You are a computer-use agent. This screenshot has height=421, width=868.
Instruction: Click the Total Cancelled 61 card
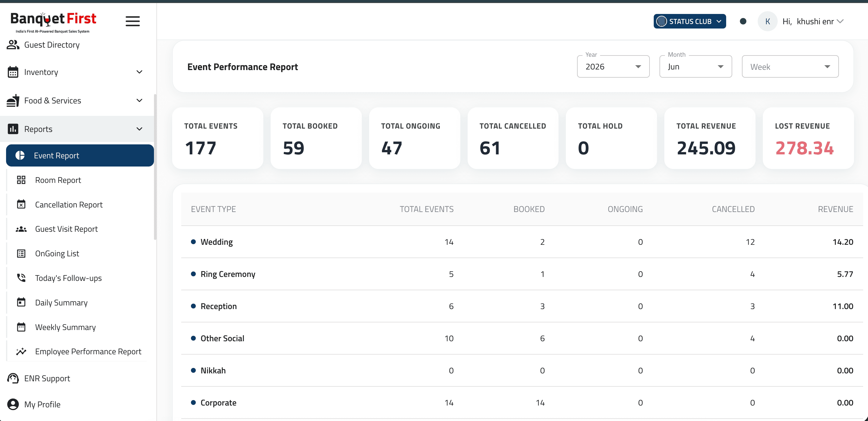(513, 138)
